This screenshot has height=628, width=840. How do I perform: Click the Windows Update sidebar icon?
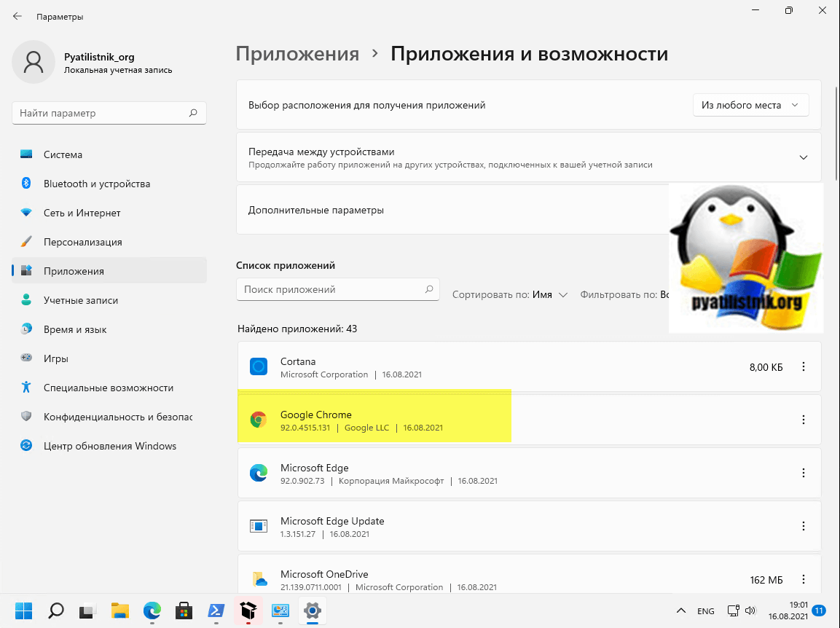pyautogui.click(x=26, y=446)
